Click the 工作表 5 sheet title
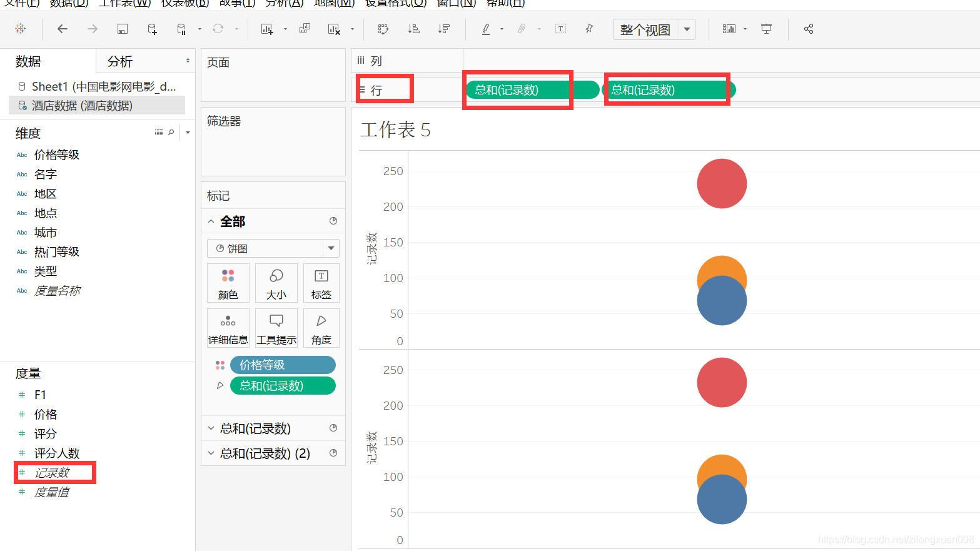The image size is (980, 551). (x=395, y=130)
